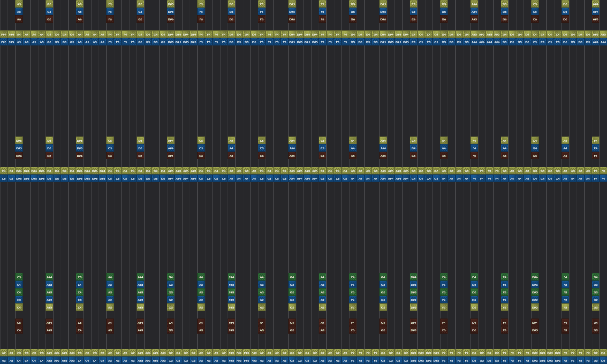The image size is (607, 364).
Task: Click last blue A#4 in long top row
Action: (x=603, y=42)
